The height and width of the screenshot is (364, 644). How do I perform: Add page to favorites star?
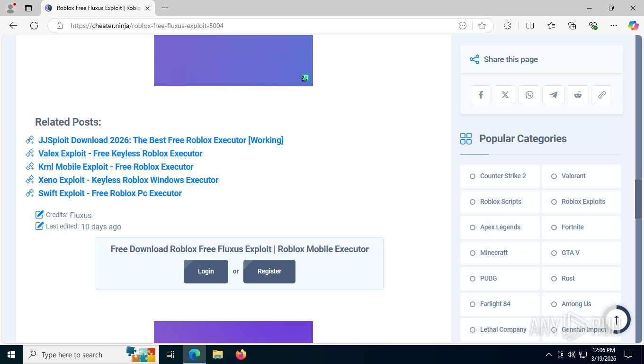tap(482, 26)
